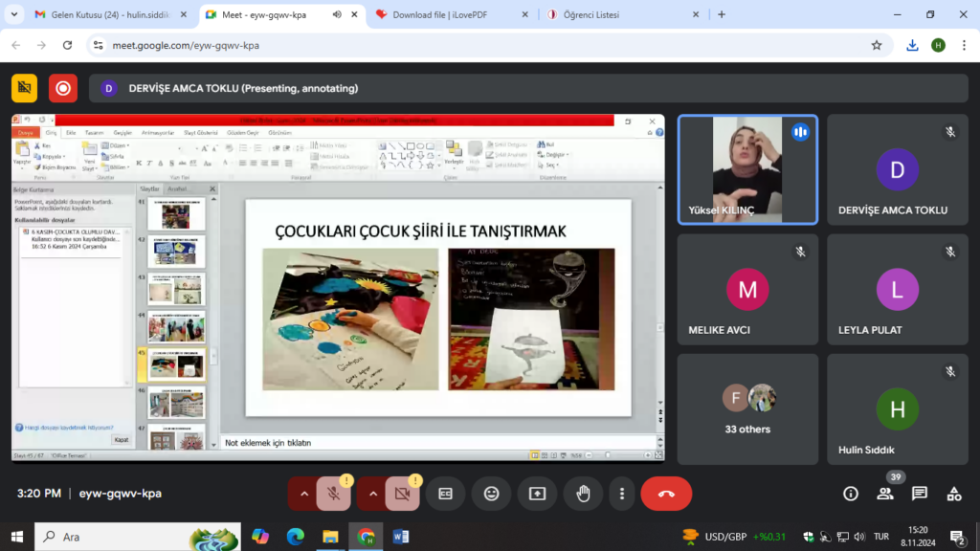The height and width of the screenshot is (551, 980).
Task: Open chat with everyone panel
Action: (920, 494)
